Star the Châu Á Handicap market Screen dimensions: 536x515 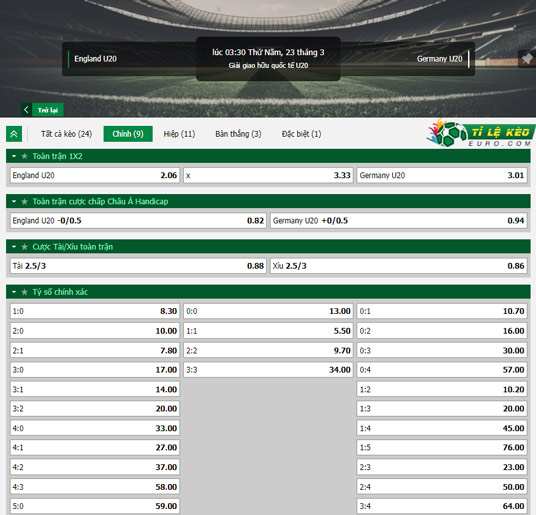click(x=25, y=202)
